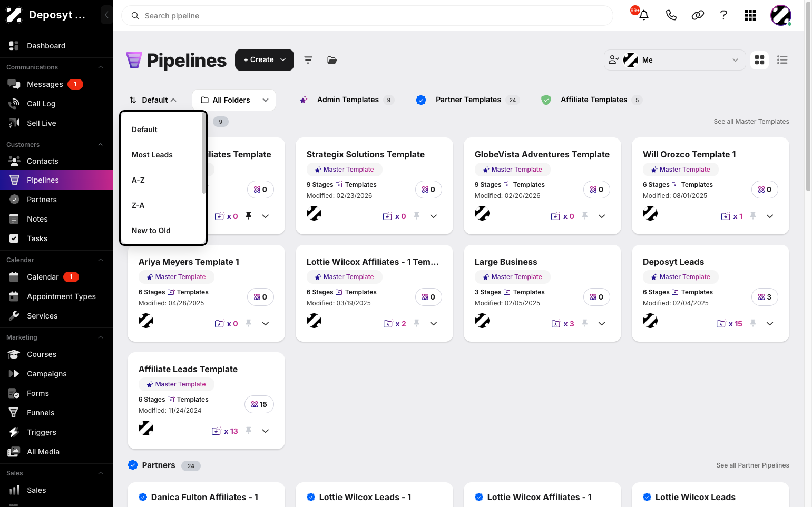Open Call Log in the sidebar
Screen dimensions: 812x507
tap(56, 104)
